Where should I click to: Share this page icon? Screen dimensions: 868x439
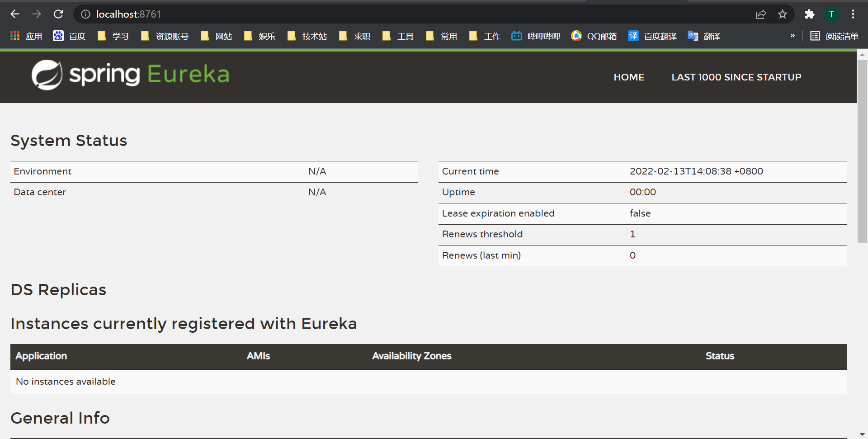pyautogui.click(x=761, y=14)
